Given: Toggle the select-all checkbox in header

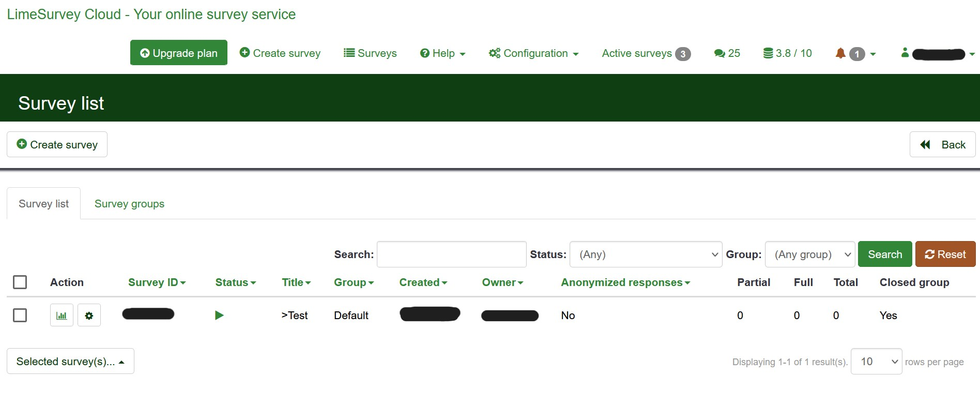Looking at the screenshot, I should 20,282.
